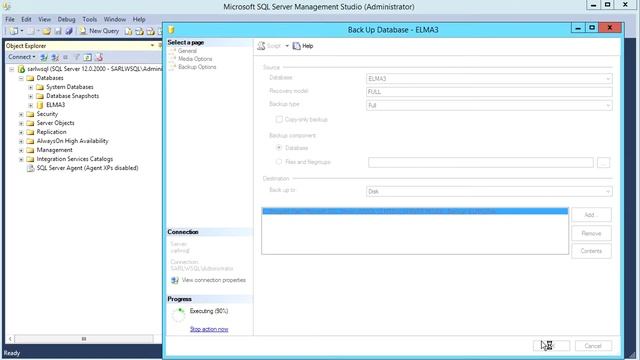The image size is (640, 360).
Task: Select the Media Options page
Action: click(x=195, y=59)
